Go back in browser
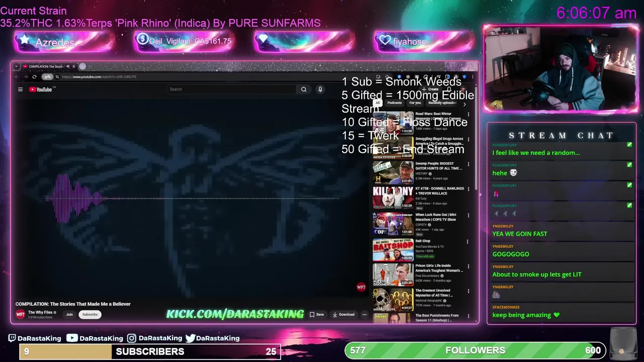 tap(17, 77)
